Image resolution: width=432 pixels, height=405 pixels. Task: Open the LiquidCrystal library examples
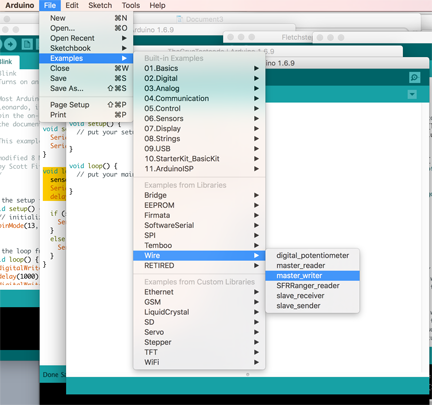pyautogui.click(x=199, y=312)
